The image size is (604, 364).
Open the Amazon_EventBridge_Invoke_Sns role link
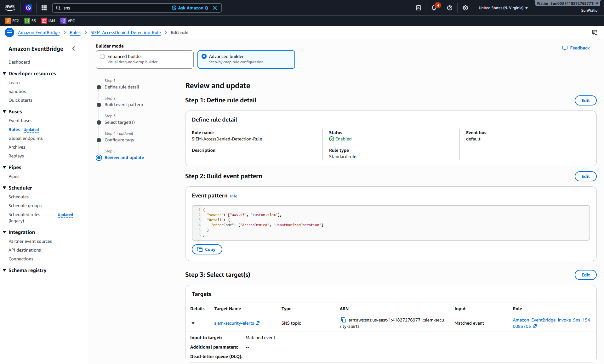[551, 323]
